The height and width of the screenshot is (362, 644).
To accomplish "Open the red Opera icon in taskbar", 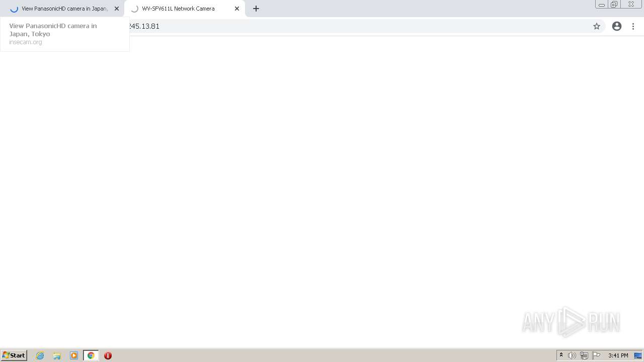I will point(108,355).
